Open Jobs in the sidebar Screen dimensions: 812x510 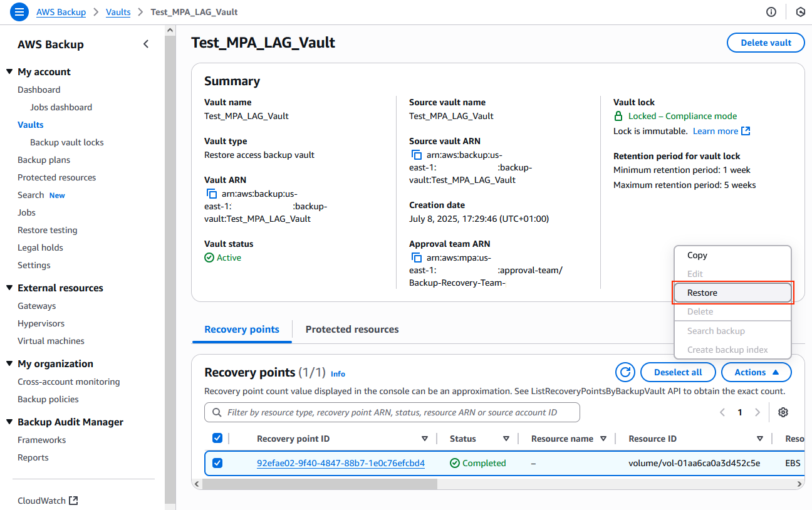pos(26,212)
